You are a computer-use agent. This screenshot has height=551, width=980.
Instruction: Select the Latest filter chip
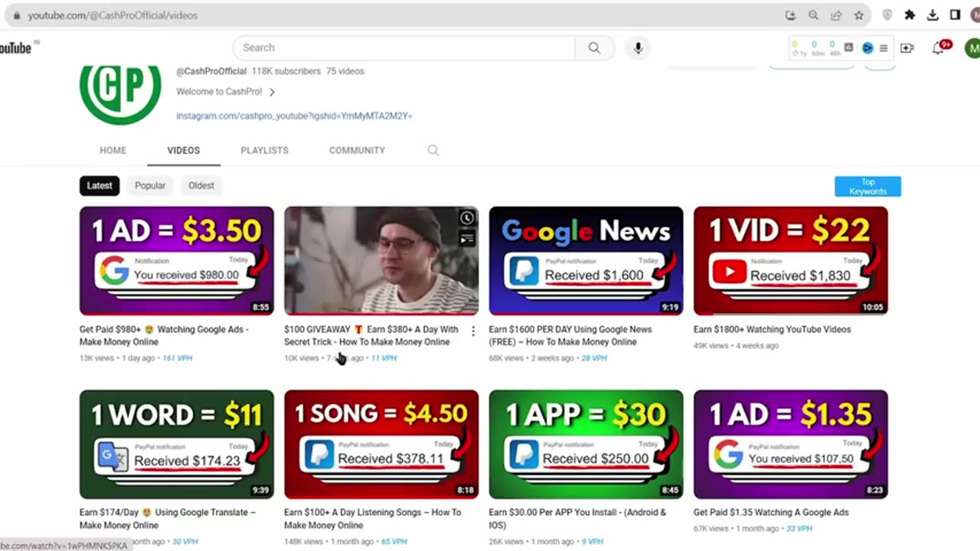tap(100, 185)
